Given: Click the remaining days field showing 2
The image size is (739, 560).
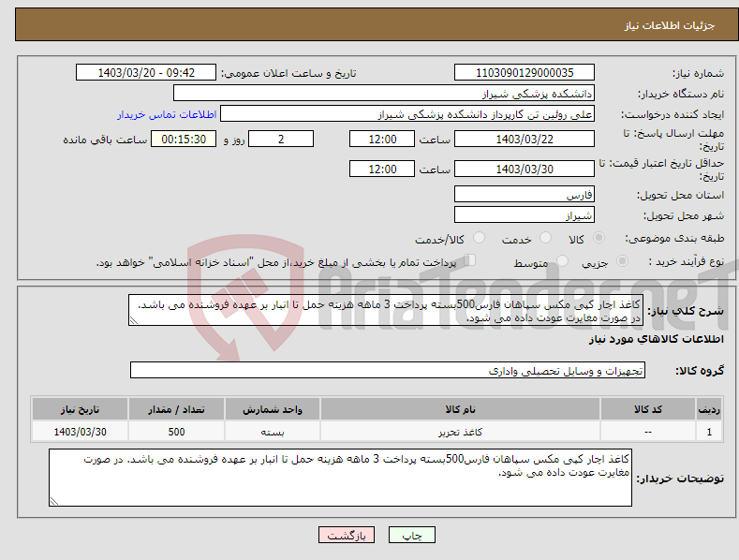Looking at the screenshot, I should tap(281, 139).
